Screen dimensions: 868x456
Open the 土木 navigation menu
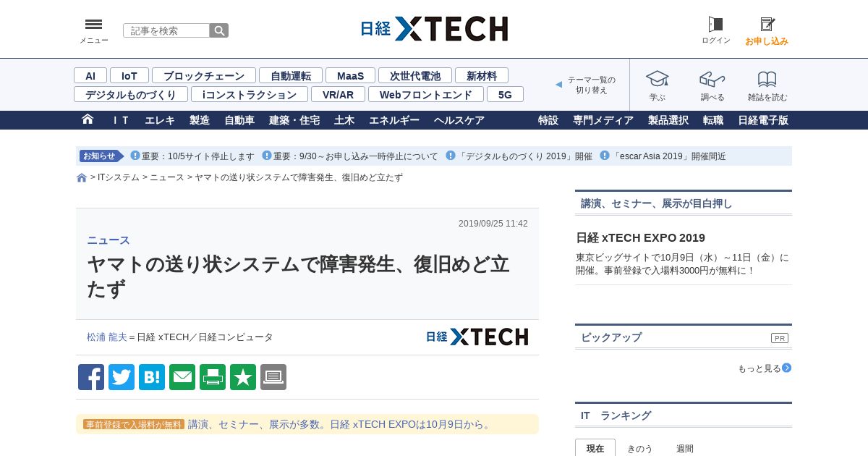(344, 120)
